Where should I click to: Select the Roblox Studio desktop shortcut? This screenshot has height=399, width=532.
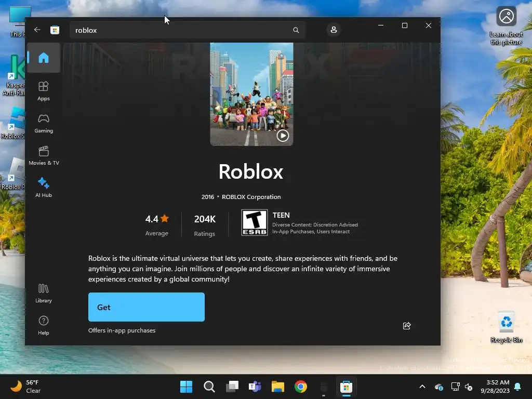point(14,123)
